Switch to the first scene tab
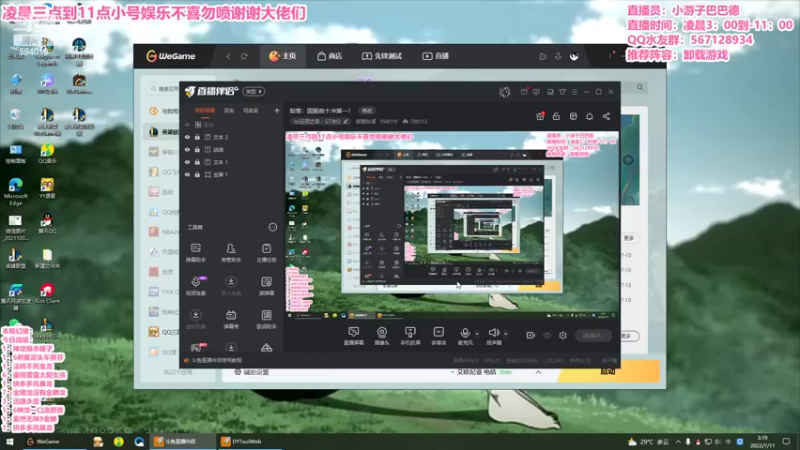The height and width of the screenshot is (450, 800). [205, 110]
